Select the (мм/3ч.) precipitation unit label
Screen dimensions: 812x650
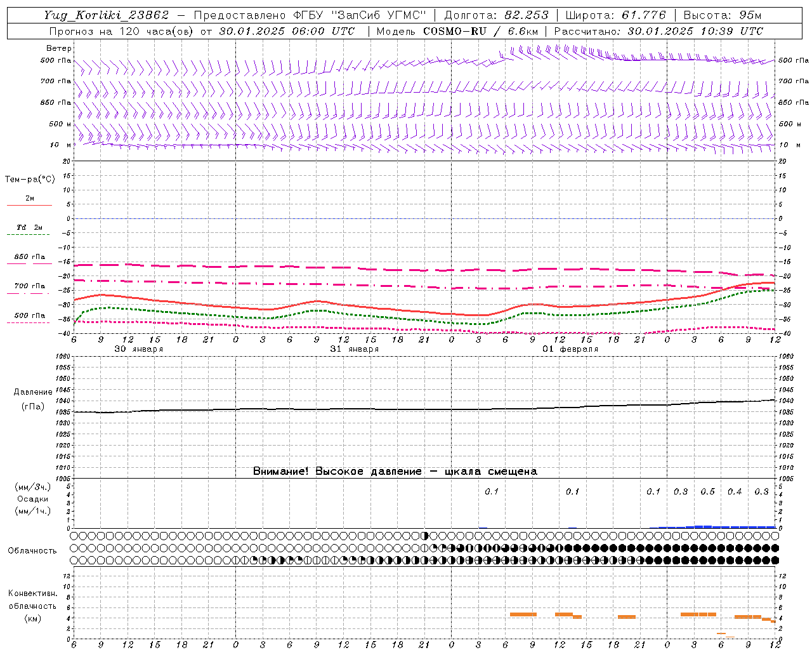[33, 487]
